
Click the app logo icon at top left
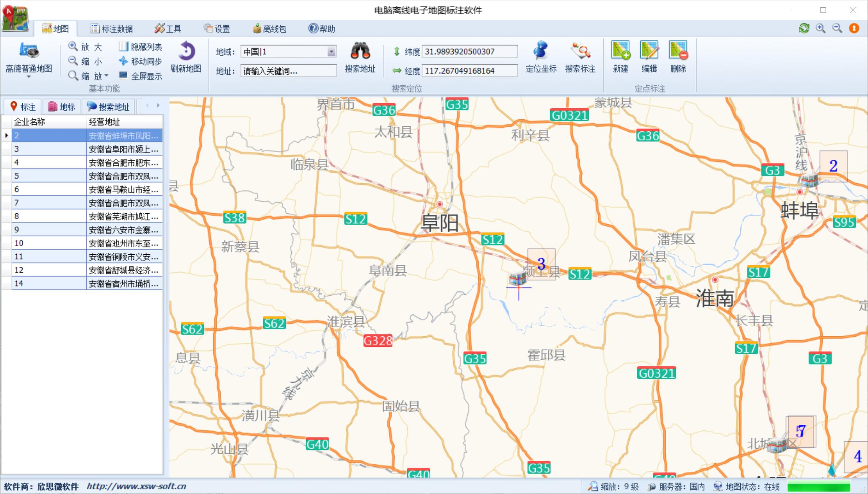15,18
